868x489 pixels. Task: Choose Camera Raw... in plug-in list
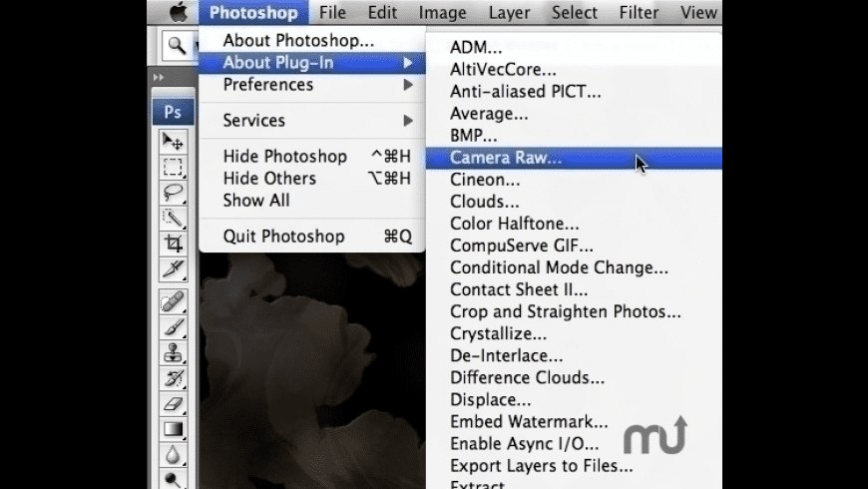506,158
